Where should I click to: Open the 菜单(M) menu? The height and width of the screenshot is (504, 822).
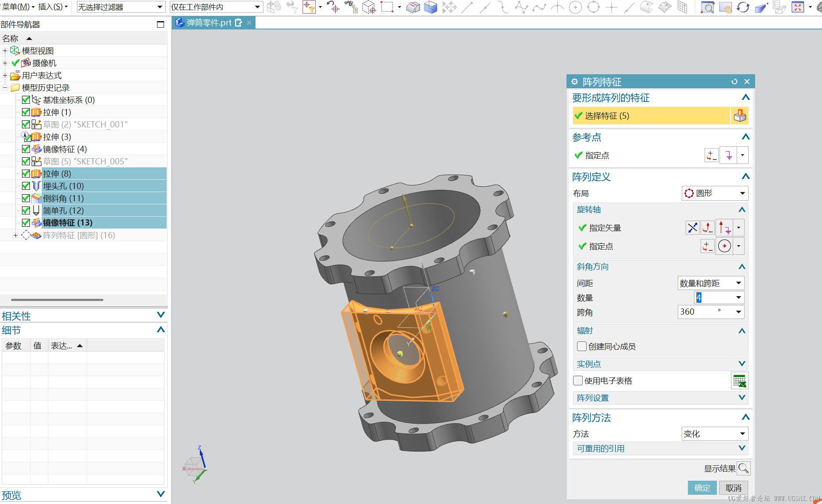[x=18, y=7]
